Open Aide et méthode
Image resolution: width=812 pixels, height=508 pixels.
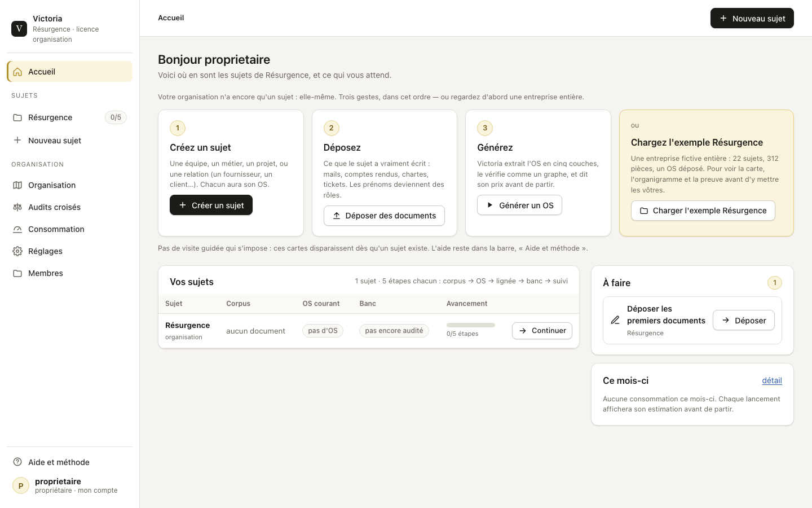click(70, 462)
